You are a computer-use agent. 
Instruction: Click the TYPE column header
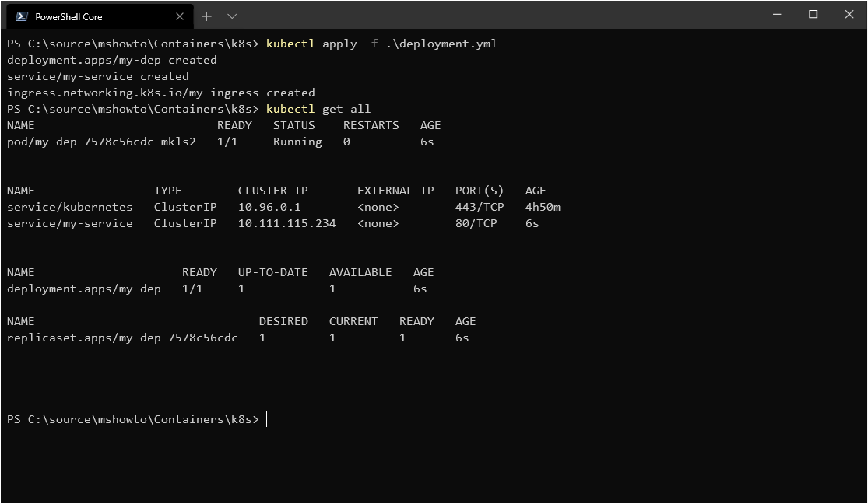coord(167,191)
